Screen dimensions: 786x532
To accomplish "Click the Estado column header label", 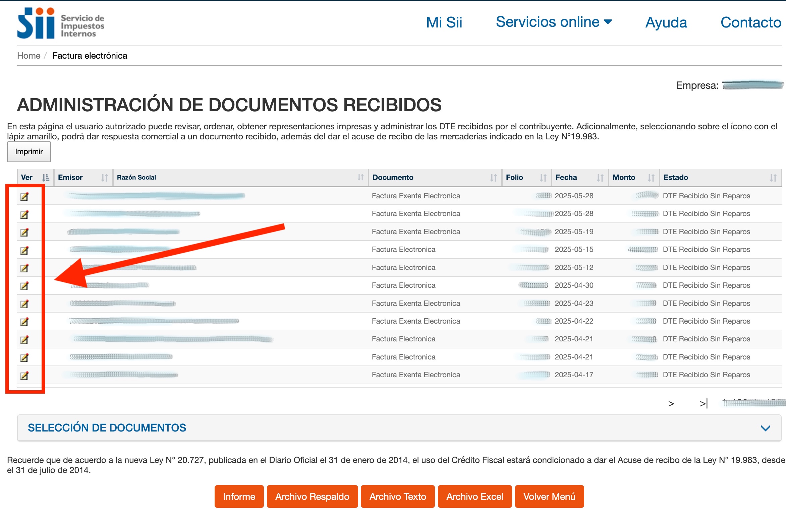I will 675,178.
